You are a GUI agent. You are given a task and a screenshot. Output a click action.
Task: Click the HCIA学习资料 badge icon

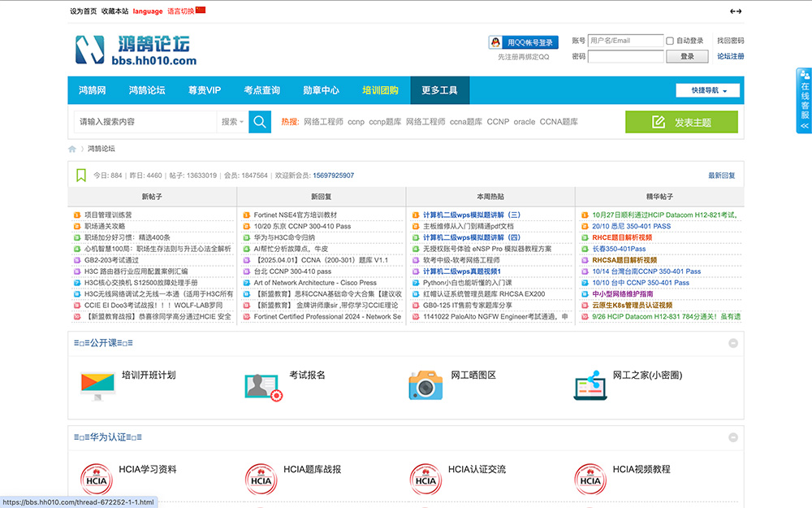pos(96,479)
